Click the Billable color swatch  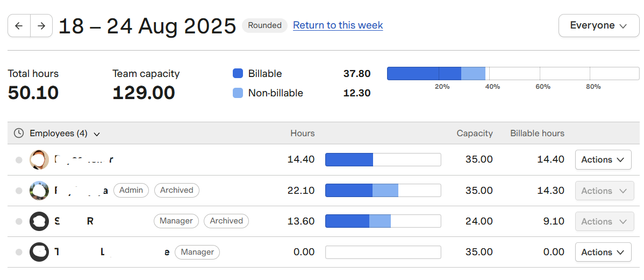[238, 74]
